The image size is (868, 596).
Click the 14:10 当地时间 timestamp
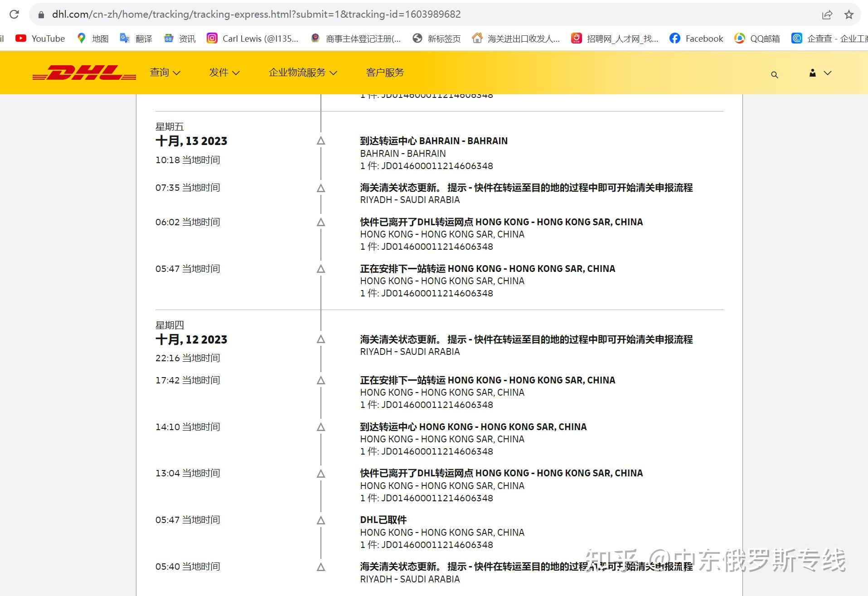click(x=188, y=427)
